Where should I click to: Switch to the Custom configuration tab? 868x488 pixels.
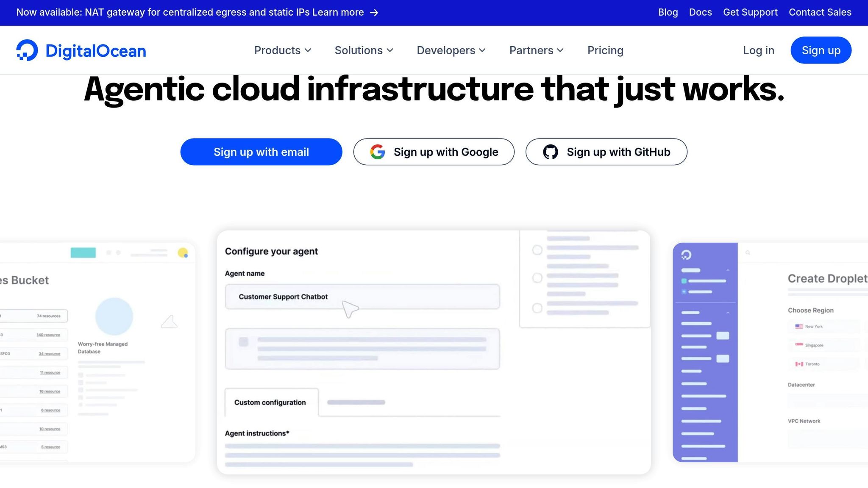tap(270, 402)
